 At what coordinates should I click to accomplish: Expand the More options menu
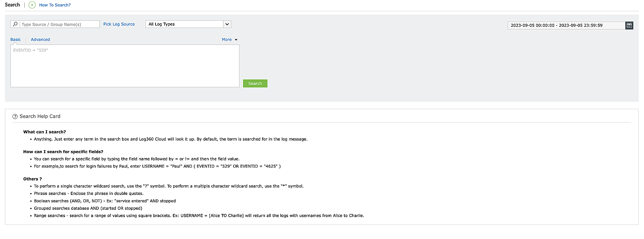[x=227, y=40]
